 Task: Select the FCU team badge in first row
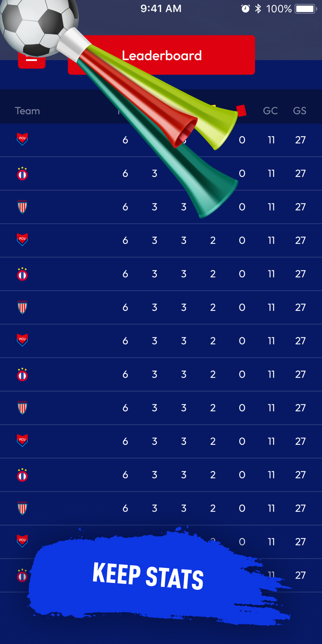pos(22,139)
